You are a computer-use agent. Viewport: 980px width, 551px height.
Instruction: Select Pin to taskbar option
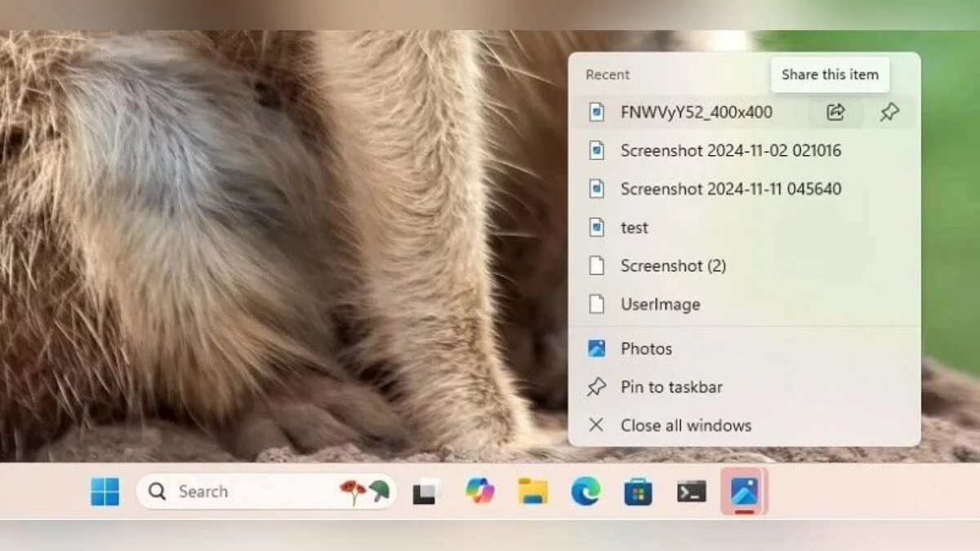point(670,387)
